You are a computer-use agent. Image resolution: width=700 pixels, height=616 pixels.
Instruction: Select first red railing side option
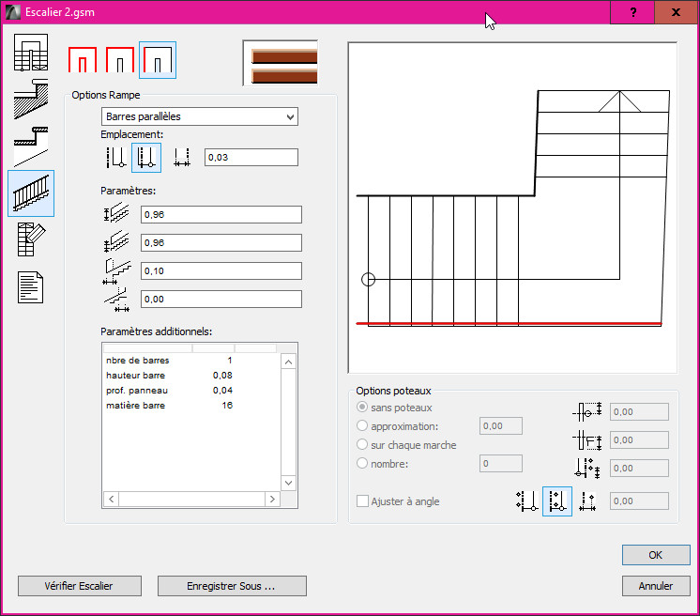83,60
